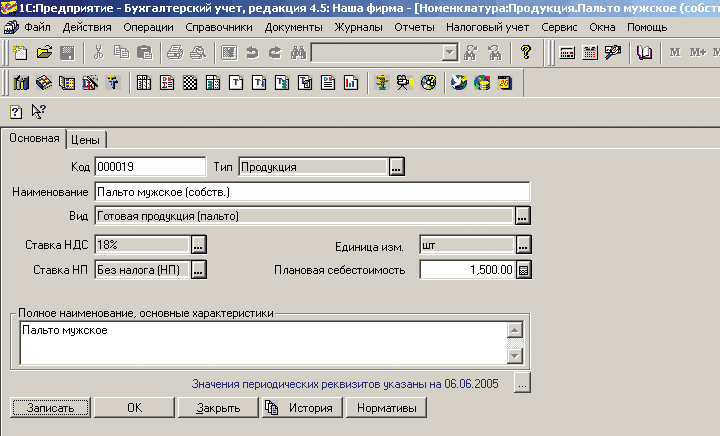Click the calendar icon in toolbar

(589, 52)
